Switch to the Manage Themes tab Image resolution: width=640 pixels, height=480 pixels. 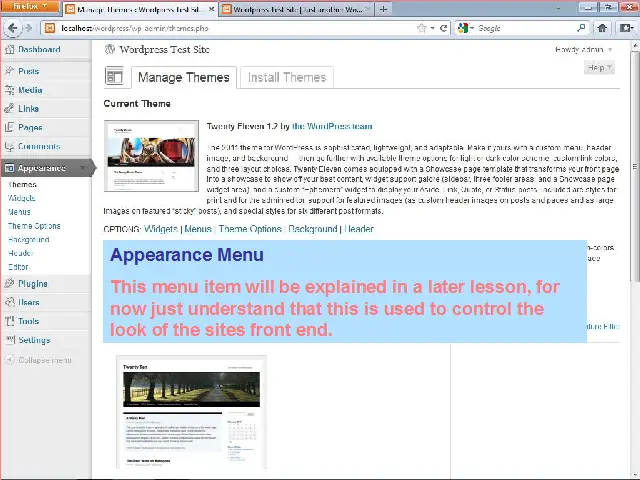(x=184, y=77)
